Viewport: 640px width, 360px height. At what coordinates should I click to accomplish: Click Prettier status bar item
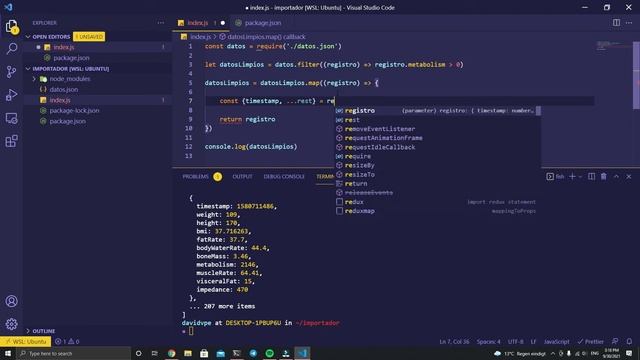(590, 342)
